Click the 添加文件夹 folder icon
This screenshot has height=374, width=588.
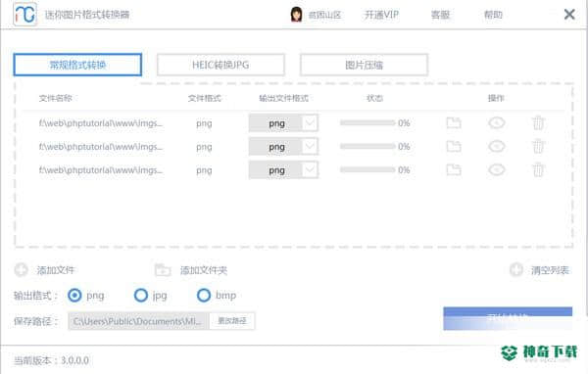(x=163, y=270)
